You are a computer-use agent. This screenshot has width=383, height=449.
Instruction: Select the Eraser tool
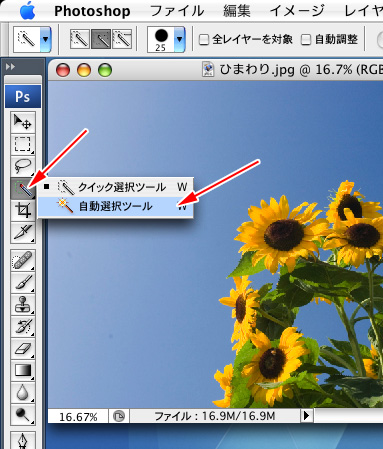pyautogui.click(x=23, y=348)
